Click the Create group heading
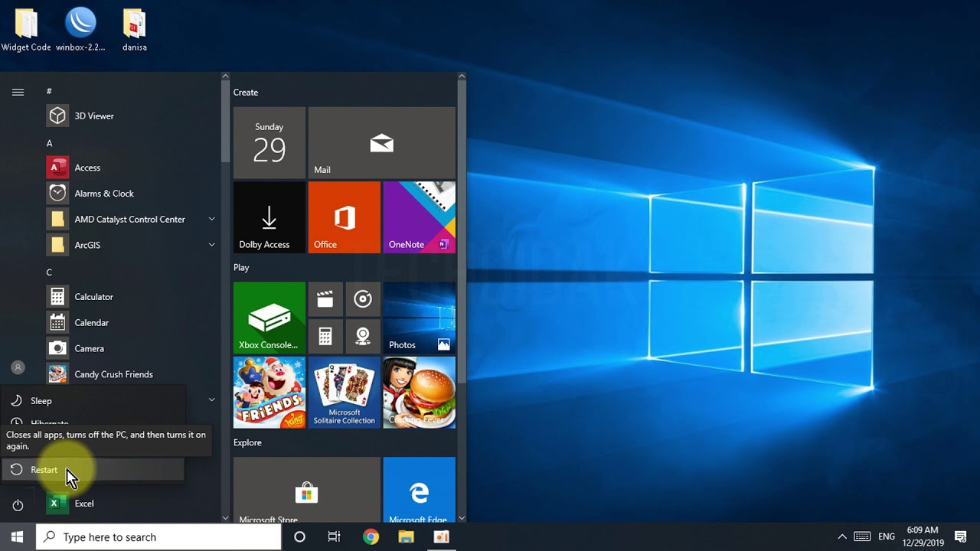The image size is (980, 551). coord(246,93)
